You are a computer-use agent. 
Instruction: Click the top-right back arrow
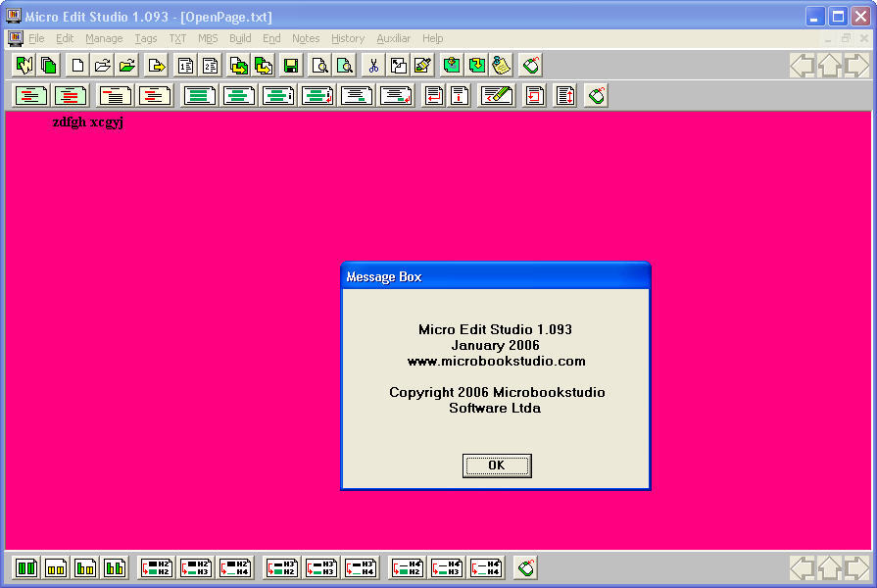click(803, 66)
